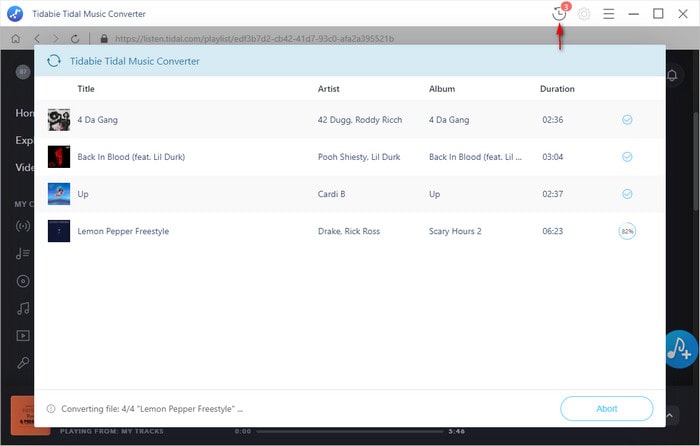This screenshot has height=446, width=700.
Task: Click the 4 Da Gang album cover
Action: [x=59, y=120]
